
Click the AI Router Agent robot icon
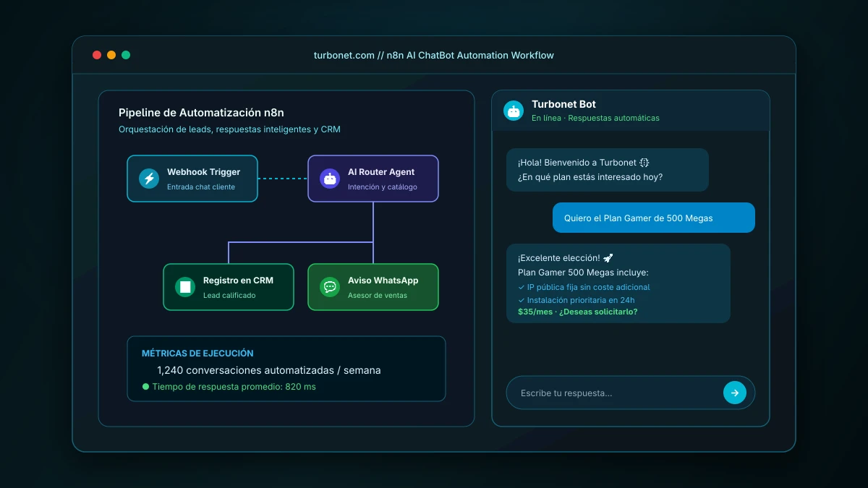[330, 179]
